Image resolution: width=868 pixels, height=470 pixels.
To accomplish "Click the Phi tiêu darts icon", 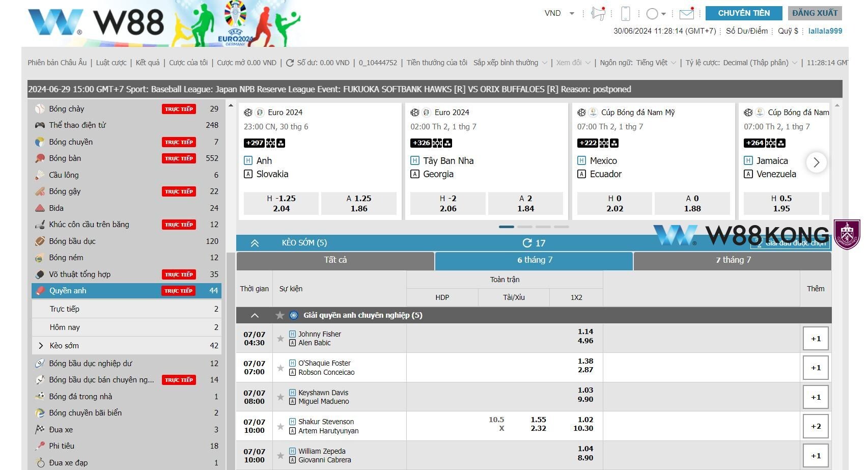I will pyautogui.click(x=40, y=446).
